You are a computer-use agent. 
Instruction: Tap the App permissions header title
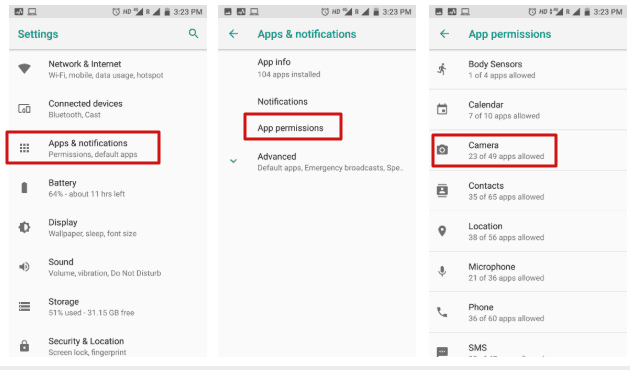pyautogui.click(x=509, y=34)
